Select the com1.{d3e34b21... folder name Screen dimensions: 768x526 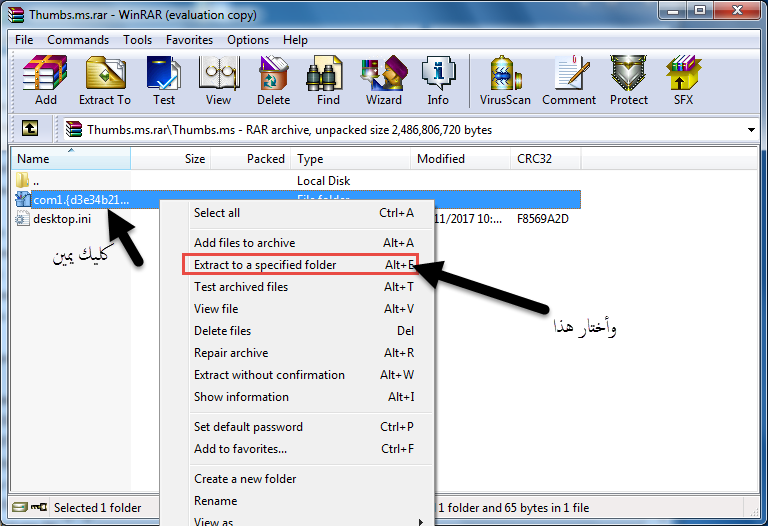click(81, 200)
